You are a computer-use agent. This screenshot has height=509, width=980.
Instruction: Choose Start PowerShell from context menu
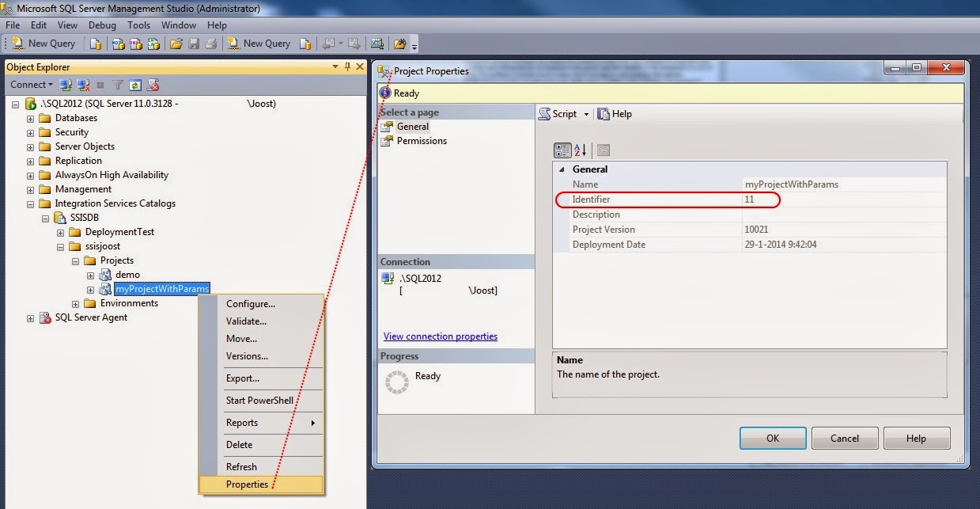(x=261, y=401)
